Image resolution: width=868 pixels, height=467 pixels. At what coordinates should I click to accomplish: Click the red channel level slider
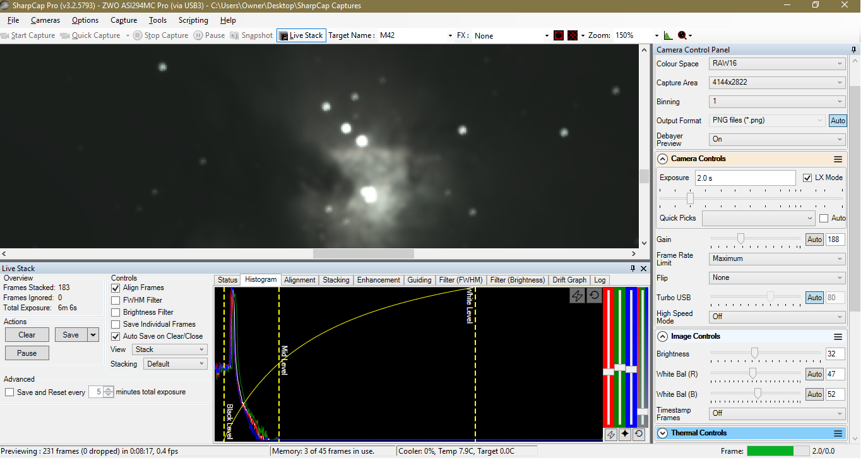click(x=609, y=372)
